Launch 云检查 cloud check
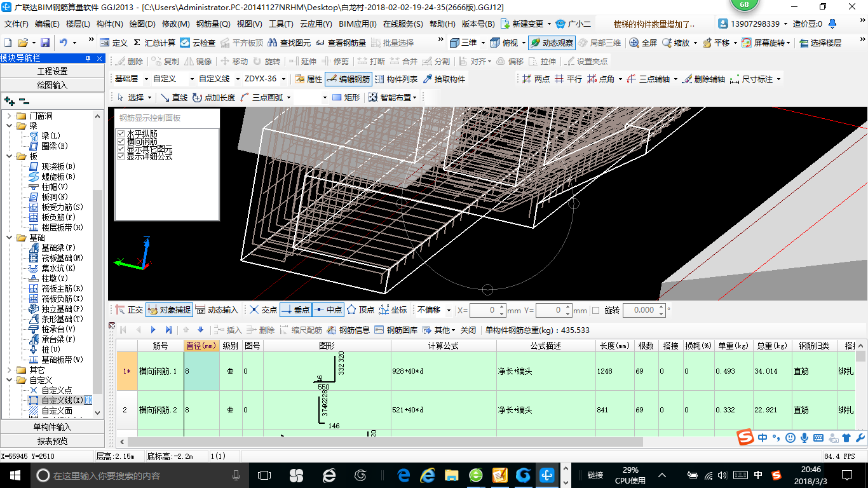Image resolution: width=868 pixels, height=488 pixels. [198, 43]
